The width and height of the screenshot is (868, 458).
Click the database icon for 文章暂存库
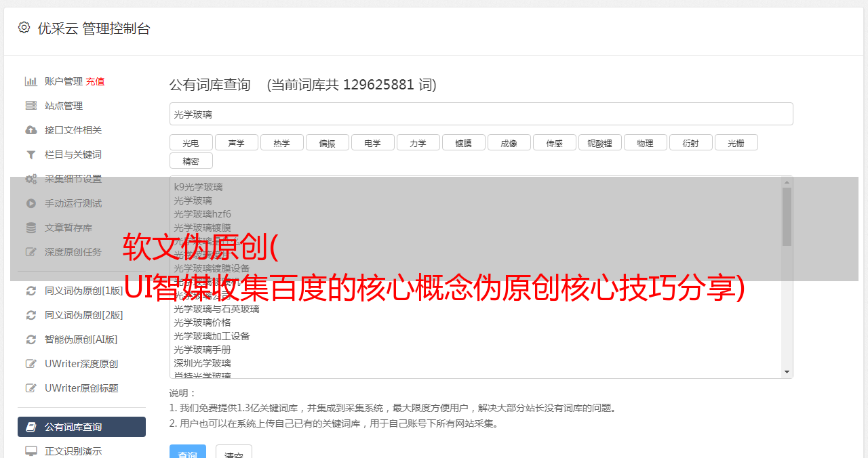[x=31, y=228]
